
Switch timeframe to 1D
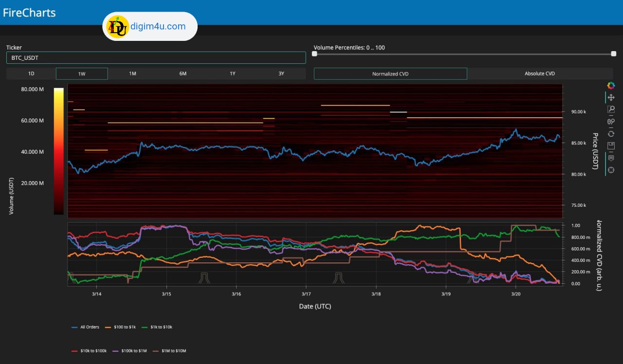tap(31, 73)
